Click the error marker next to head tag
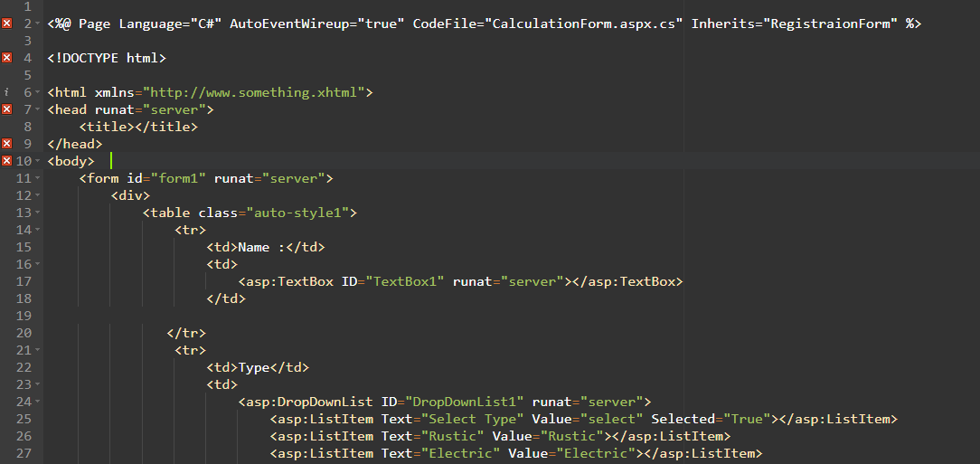 pos(7,109)
